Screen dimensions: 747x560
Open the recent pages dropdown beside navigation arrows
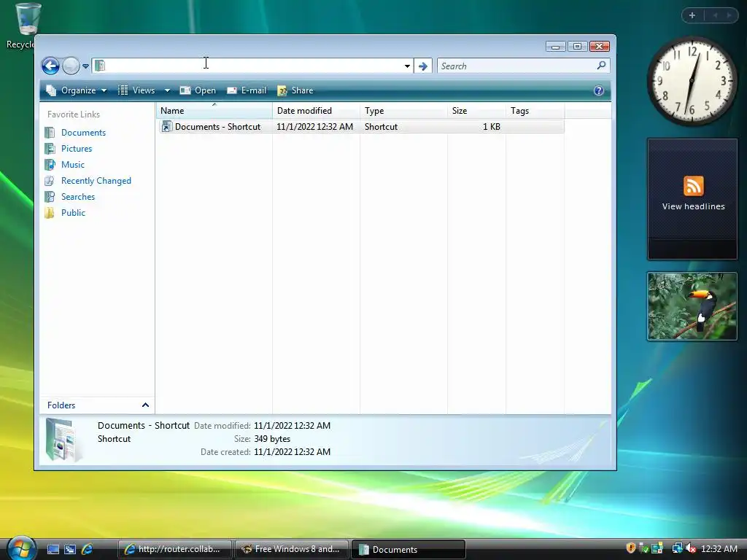click(x=86, y=66)
